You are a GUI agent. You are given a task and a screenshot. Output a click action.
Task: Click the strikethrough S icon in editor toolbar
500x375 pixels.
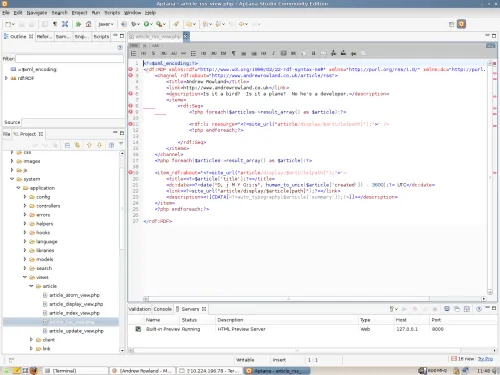pyautogui.click(x=153, y=53)
